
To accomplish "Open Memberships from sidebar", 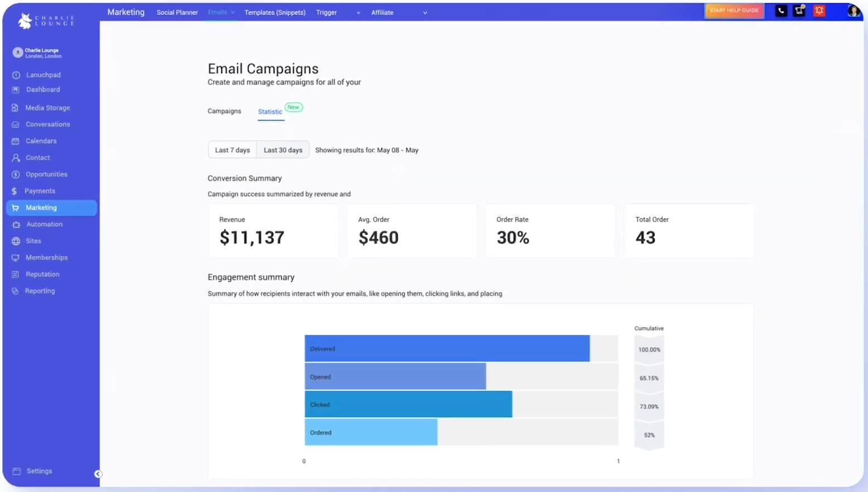I will (x=47, y=258).
